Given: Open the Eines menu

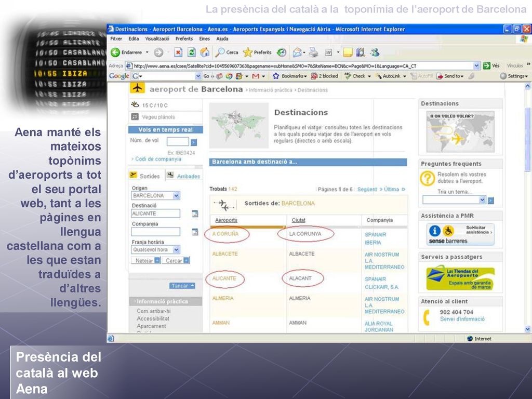Looking at the screenshot, I should click(x=204, y=38).
